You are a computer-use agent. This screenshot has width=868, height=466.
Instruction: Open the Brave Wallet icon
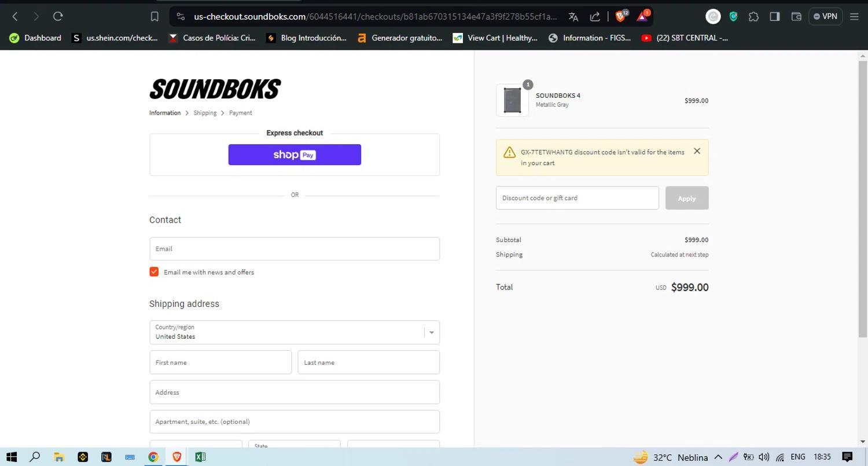796,16
